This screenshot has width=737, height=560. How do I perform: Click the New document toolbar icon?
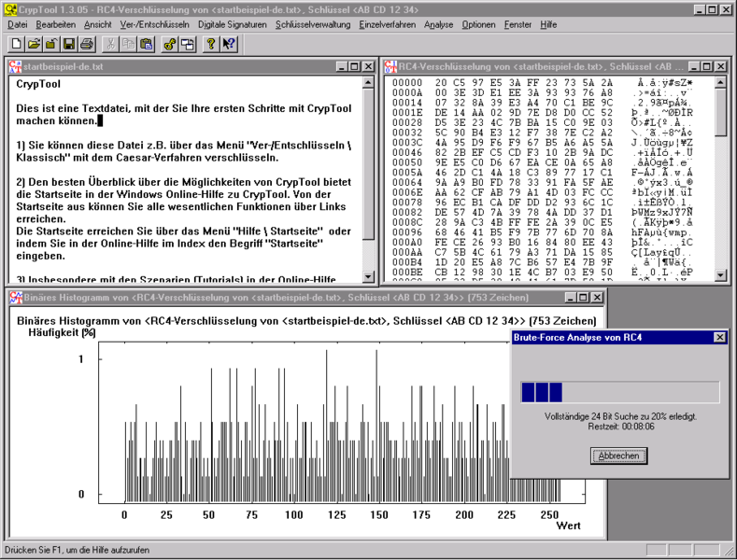point(17,44)
